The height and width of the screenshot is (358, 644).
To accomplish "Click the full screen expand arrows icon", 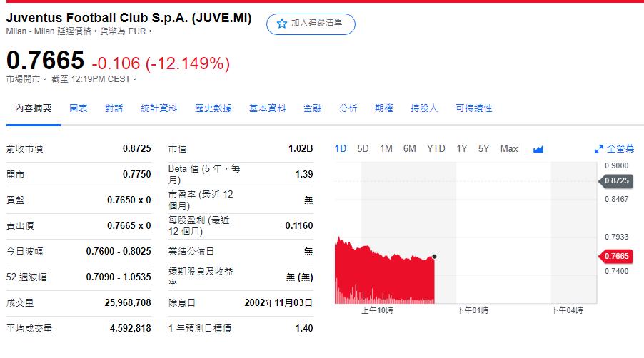I will (599, 149).
